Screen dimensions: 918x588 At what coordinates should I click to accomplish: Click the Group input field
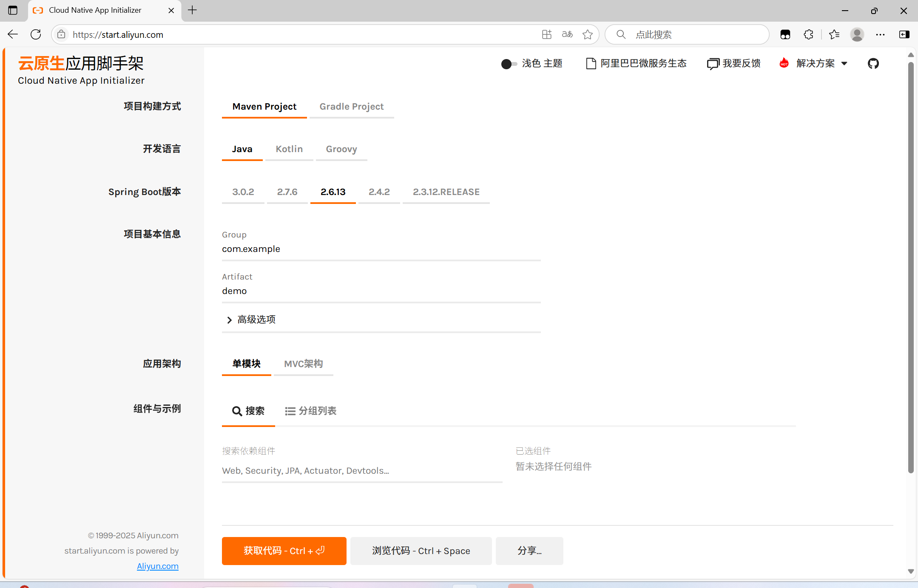coord(381,249)
